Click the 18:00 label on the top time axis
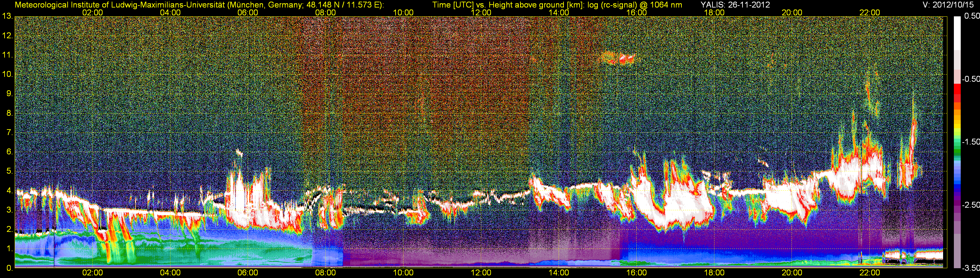 pyautogui.click(x=714, y=12)
